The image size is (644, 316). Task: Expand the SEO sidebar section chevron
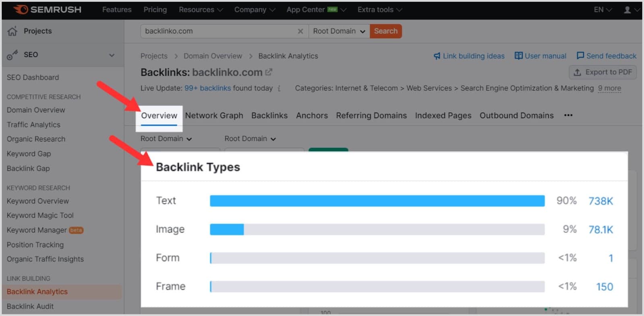[x=112, y=55]
